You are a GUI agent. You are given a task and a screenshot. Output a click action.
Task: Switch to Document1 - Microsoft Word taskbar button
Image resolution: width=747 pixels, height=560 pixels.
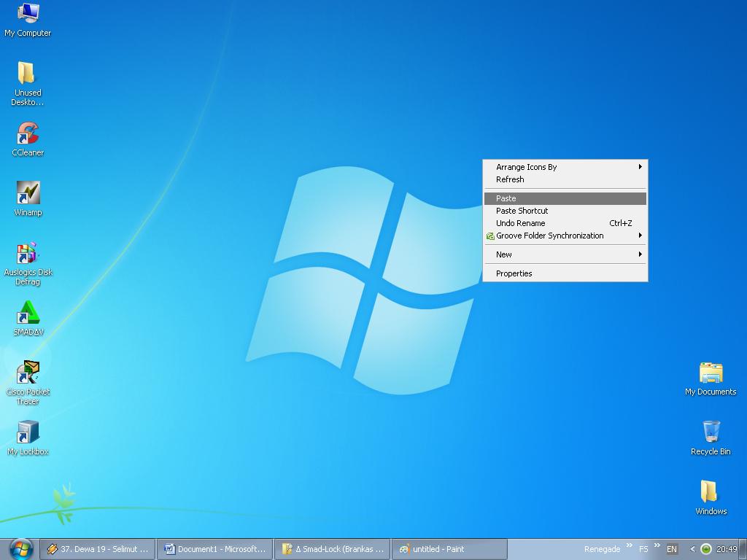[x=215, y=549]
